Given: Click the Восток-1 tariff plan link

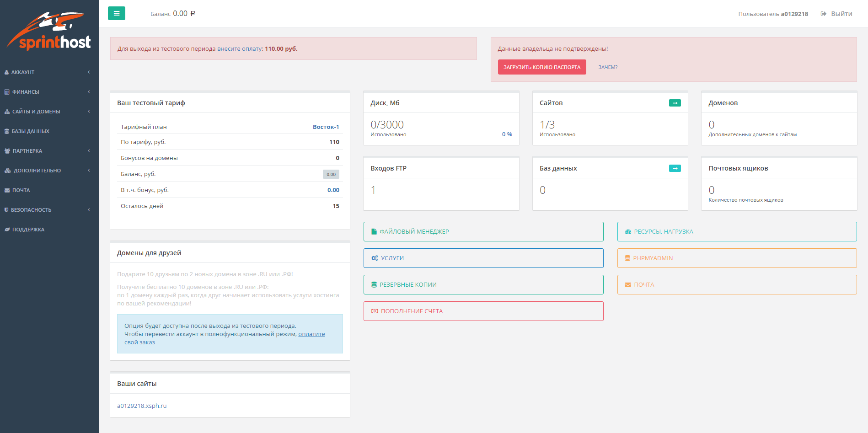Looking at the screenshot, I should click(326, 127).
